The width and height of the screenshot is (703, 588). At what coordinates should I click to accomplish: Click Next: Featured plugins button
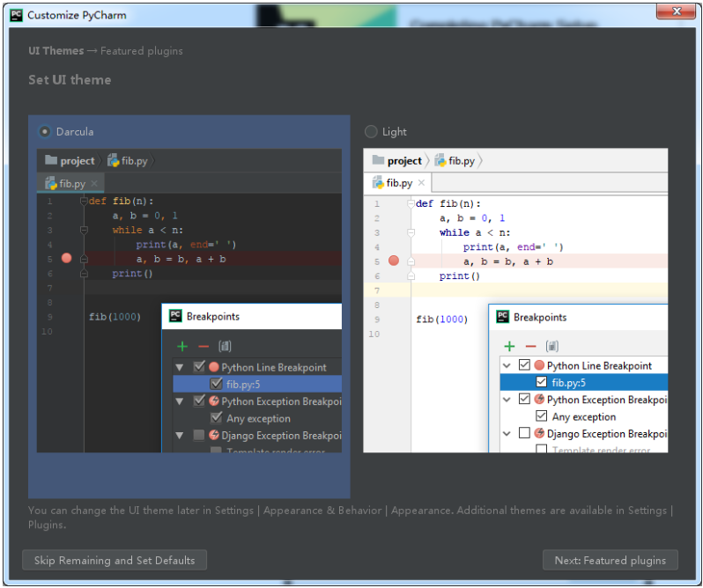(610, 560)
